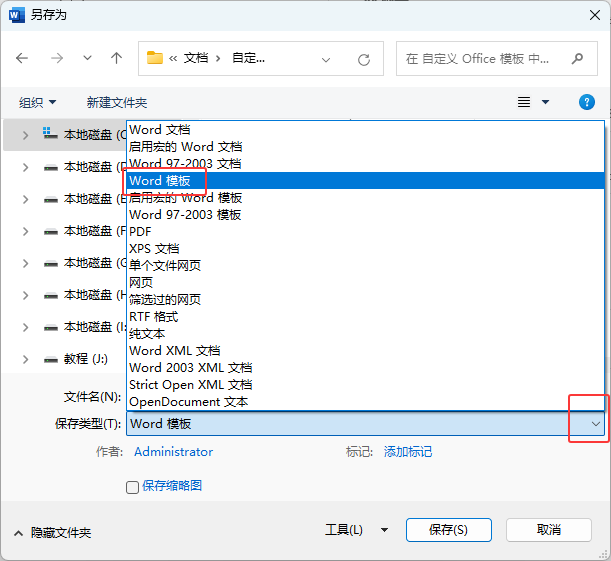Image resolution: width=611 pixels, height=561 pixels.
Task: Click the search magnifier icon
Action: 577,58
